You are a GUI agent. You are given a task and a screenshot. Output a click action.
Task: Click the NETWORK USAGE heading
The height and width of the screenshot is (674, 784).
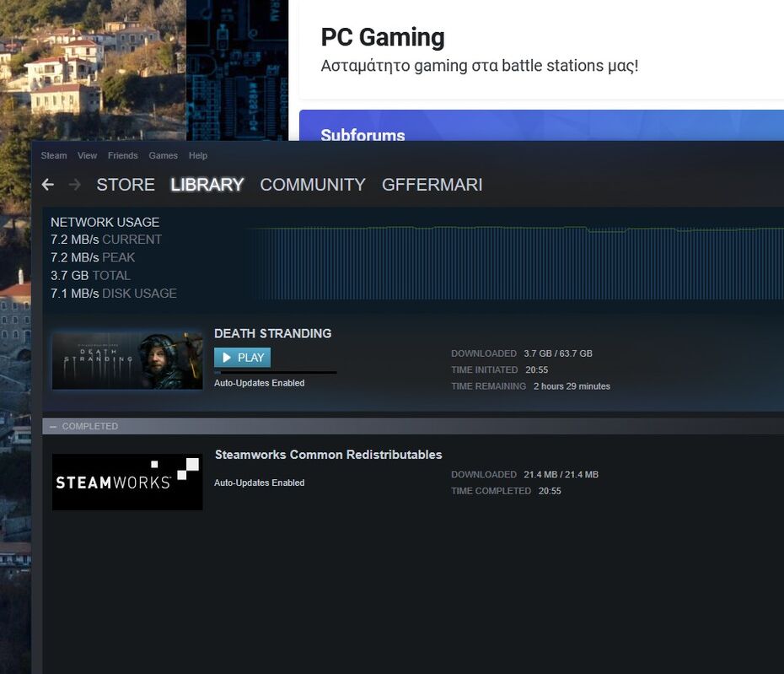[105, 222]
